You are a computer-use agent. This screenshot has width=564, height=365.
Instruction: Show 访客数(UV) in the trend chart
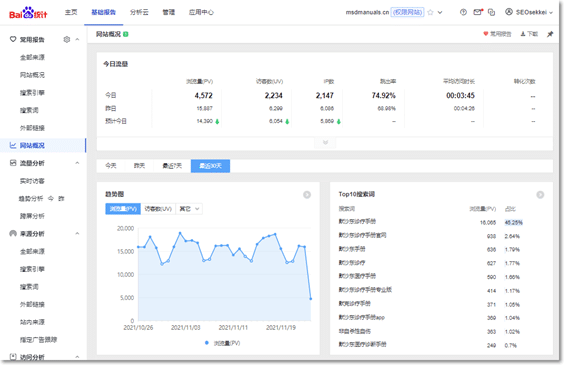158,209
